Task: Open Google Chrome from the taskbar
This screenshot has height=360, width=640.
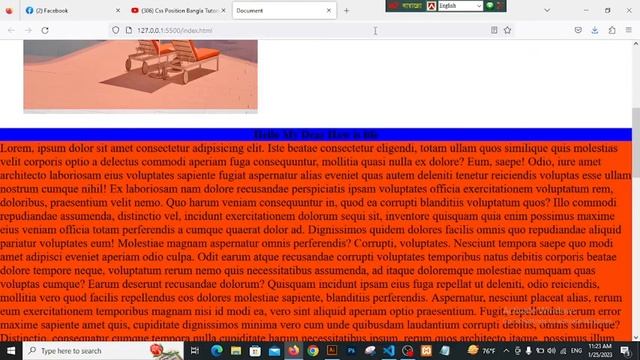Action: pyautogui.click(x=313, y=351)
